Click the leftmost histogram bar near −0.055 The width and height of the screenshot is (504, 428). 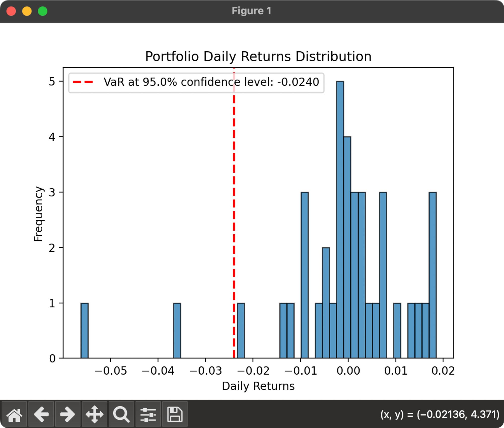click(84, 330)
